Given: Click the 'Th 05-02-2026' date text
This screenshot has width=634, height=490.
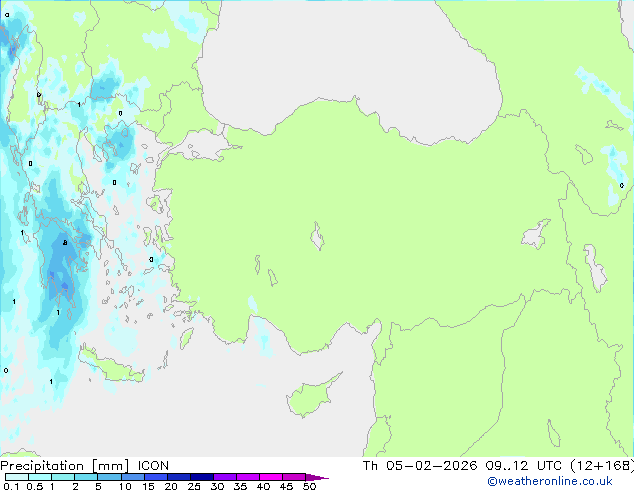Looking at the screenshot, I should (x=420, y=466).
